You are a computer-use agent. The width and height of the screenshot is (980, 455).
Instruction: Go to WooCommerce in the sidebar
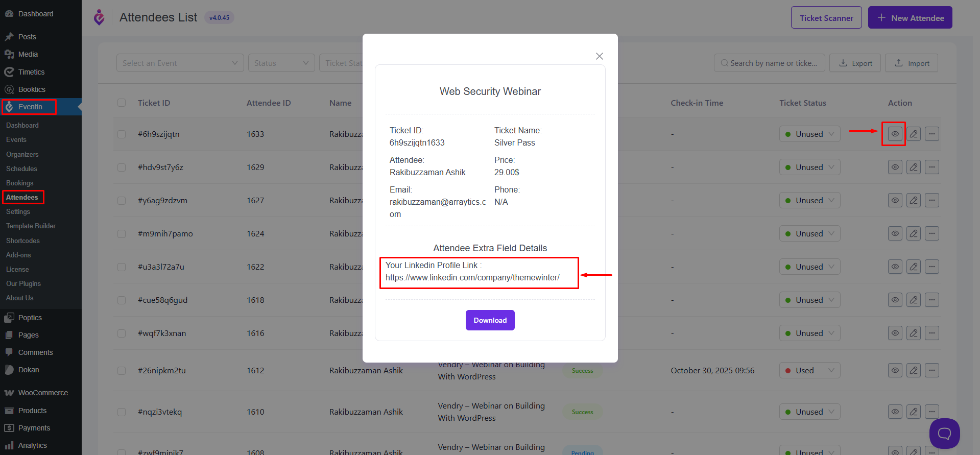point(43,393)
